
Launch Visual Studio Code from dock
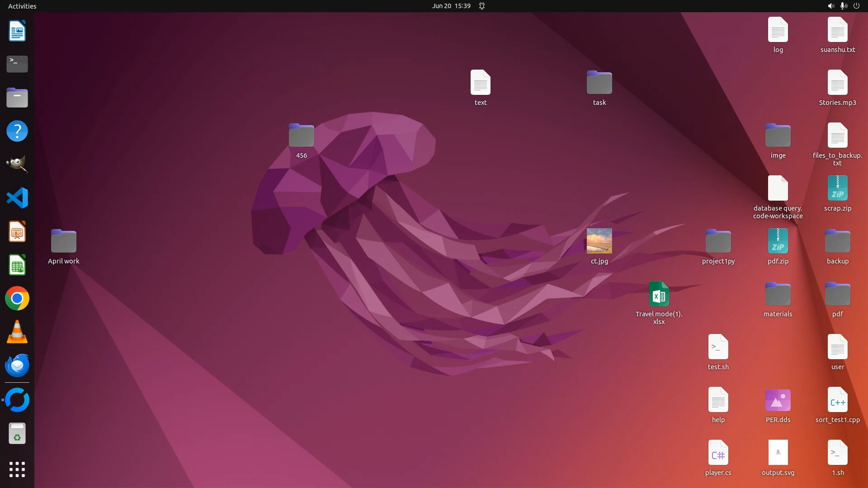pos(17,198)
